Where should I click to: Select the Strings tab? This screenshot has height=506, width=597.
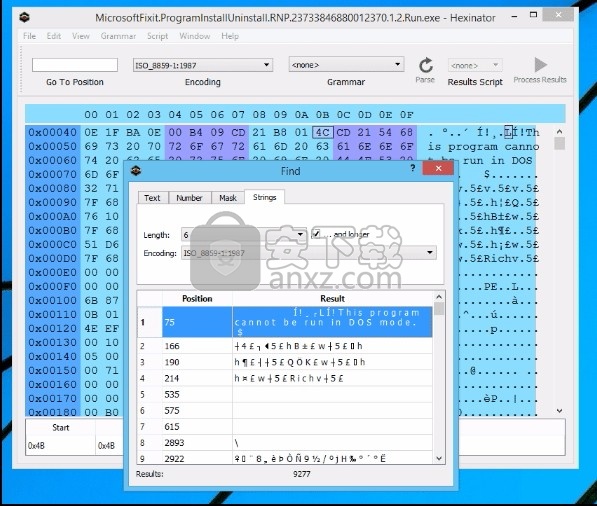point(264,197)
